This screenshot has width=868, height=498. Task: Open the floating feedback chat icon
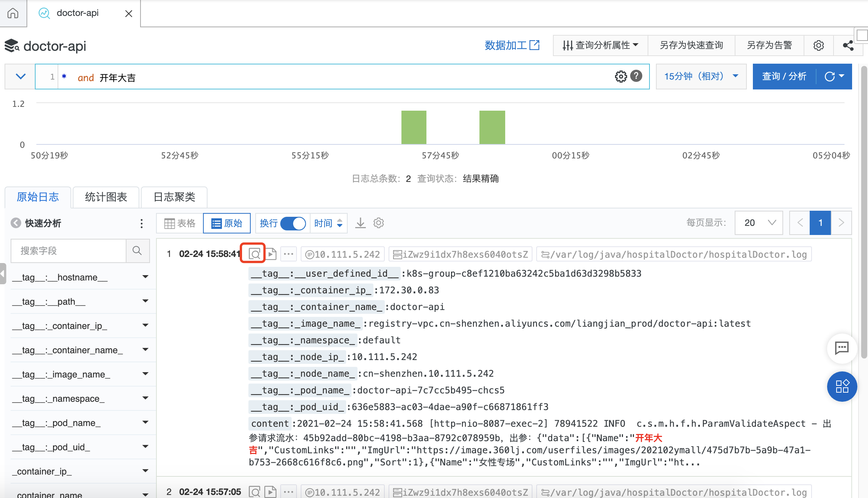point(841,348)
